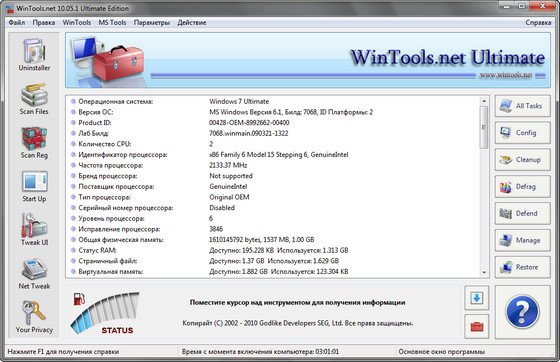Viewport: 560px width, 362px height.
Task: Open the WinTools menu
Action: 77,22
